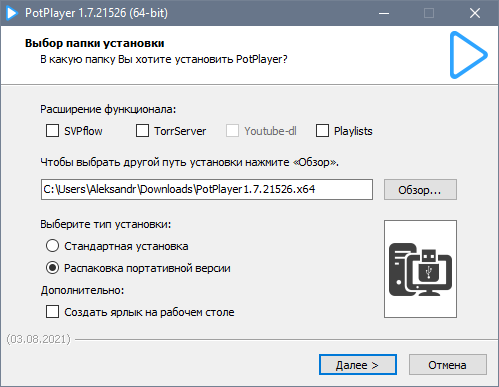Viewport: 499px width, 387px height.
Task: Enable the TorrServer checkbox
Action: point(142,131)
